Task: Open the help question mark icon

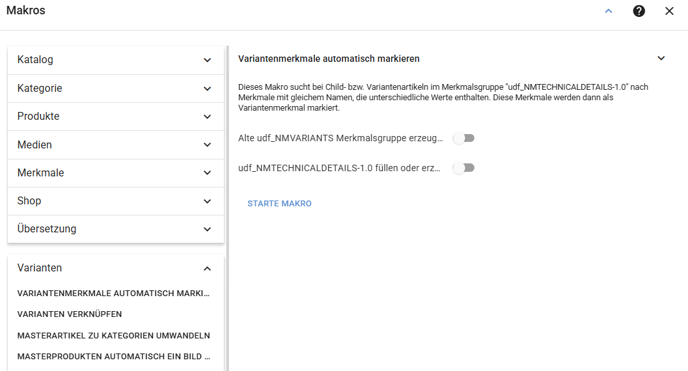Action: [639, 11]
